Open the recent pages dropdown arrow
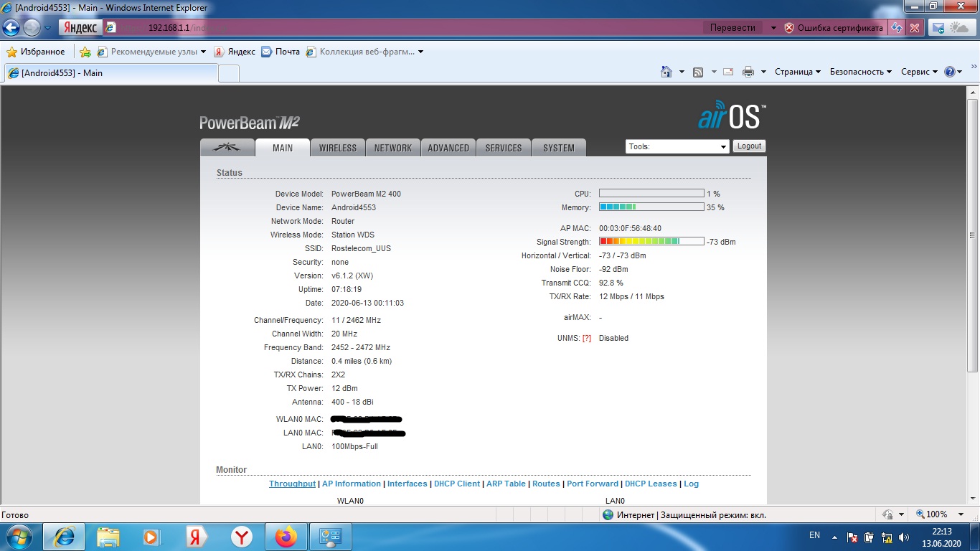 click(x=47, y=28)
